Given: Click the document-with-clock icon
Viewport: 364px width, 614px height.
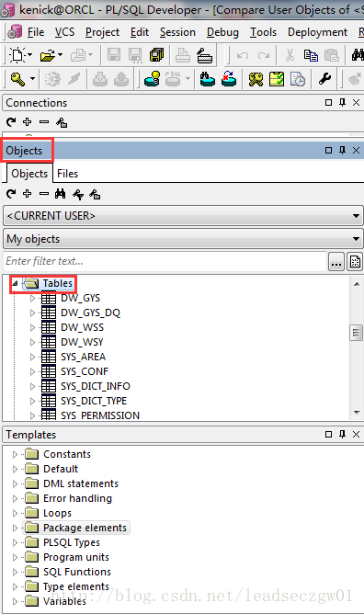Looking at the screenshot, I should click(x=298, y=79).
